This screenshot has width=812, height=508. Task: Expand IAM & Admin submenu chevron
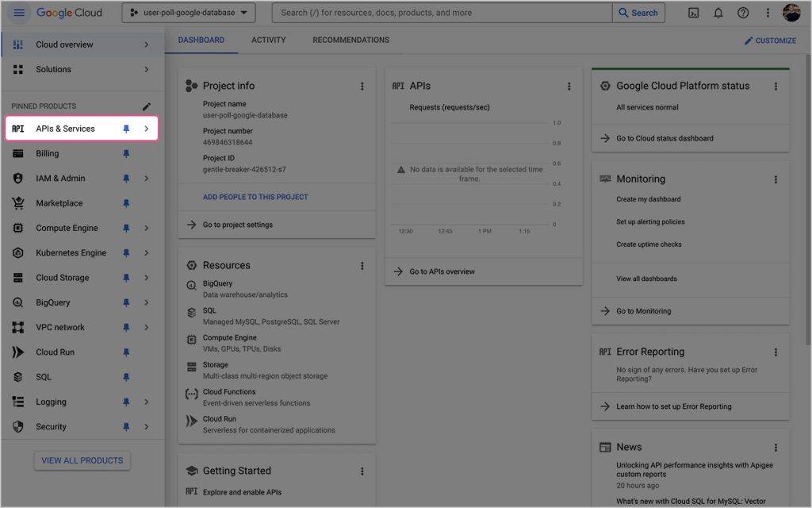pyautogui.click(x=147, y=179)
